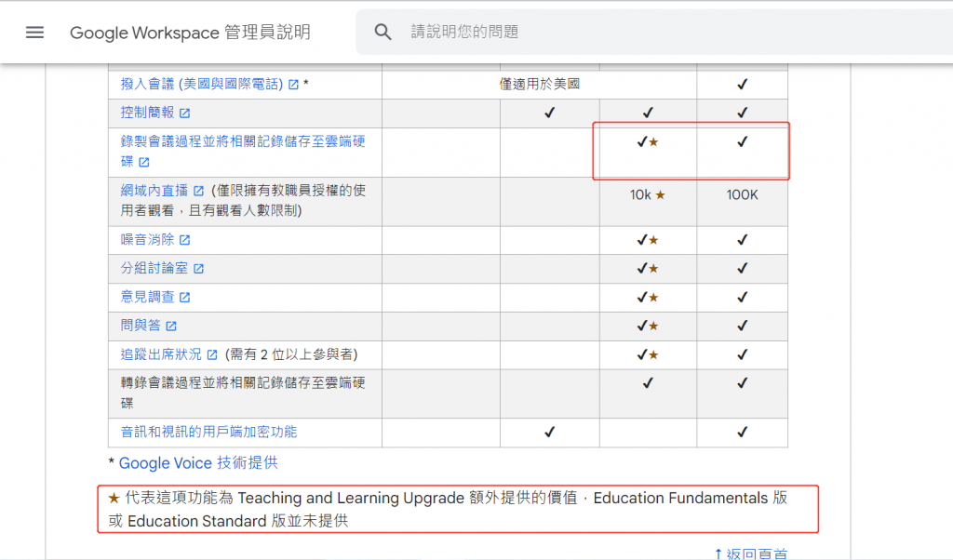Click external-link icon after 錄製會議 碟

pyautogui.click(x=144, y=162)
